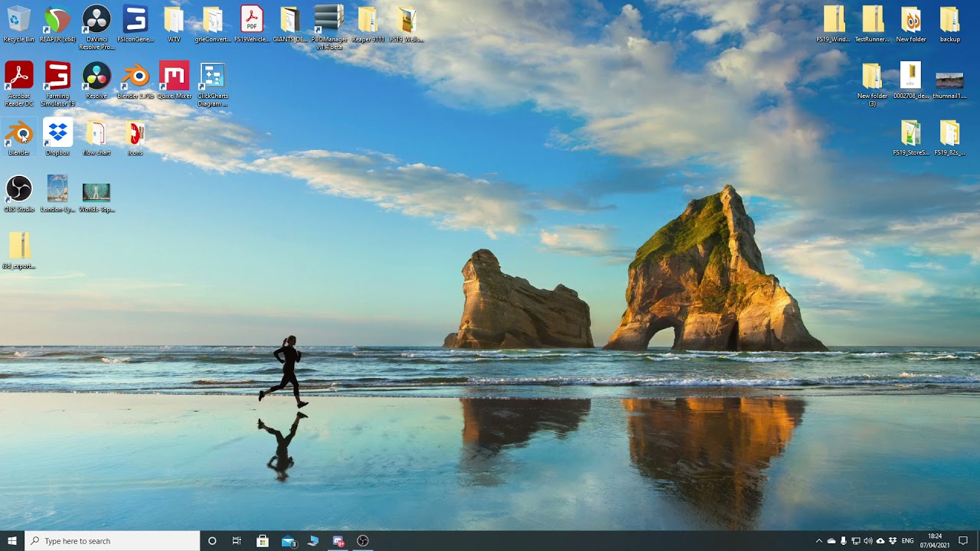Select the Dropbox desktop shortcut
This screenshot has width=980, height=551.
(x=57, y=137)
